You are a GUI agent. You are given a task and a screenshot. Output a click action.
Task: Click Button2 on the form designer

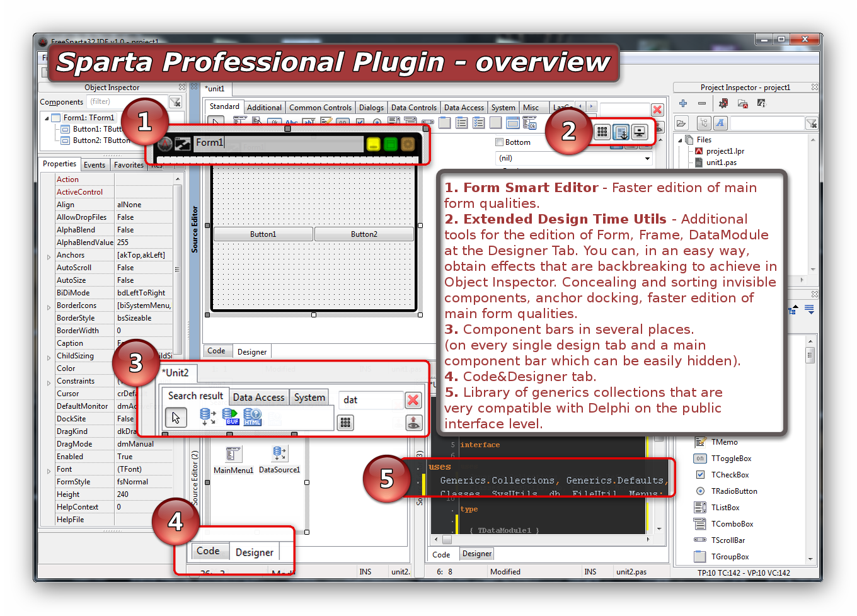364,234
